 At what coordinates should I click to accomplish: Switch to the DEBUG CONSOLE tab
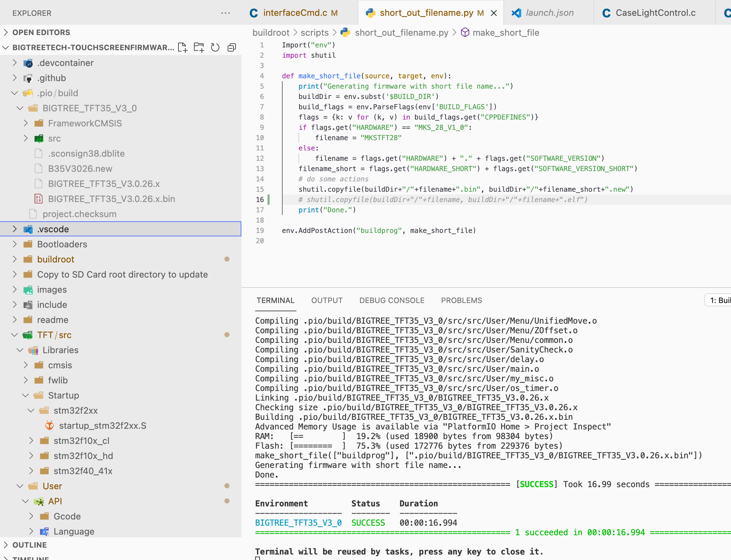[392, 300]
